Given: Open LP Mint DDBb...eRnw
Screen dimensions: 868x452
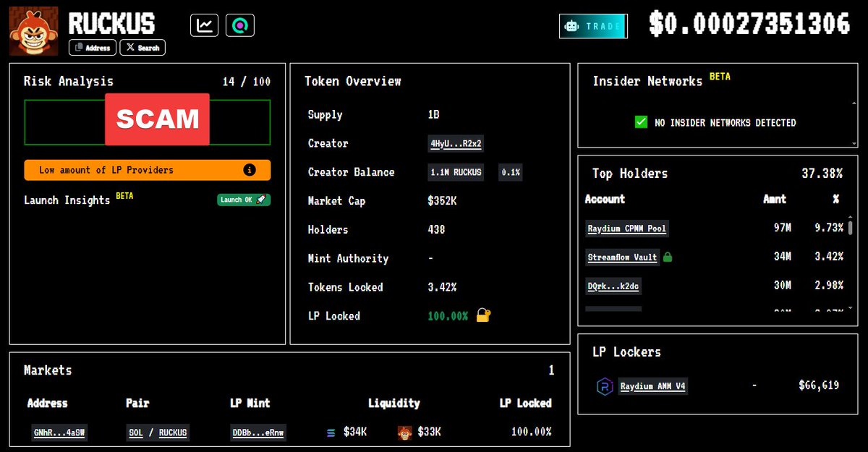Looking at the screenshot, I should pyautogui.click(x=258, y=432).
